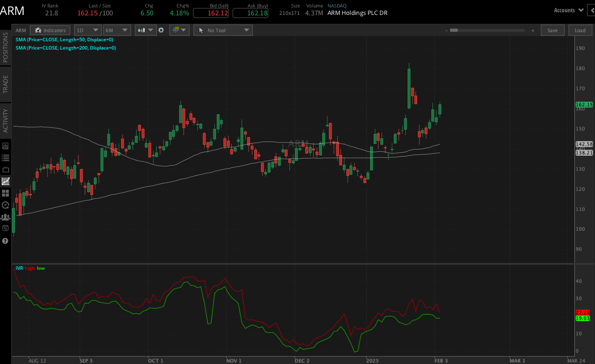Collapse the right panel with chevron arrow
Image resolution: width=595 pixels, height=364 pixels.
click(591, 10)
